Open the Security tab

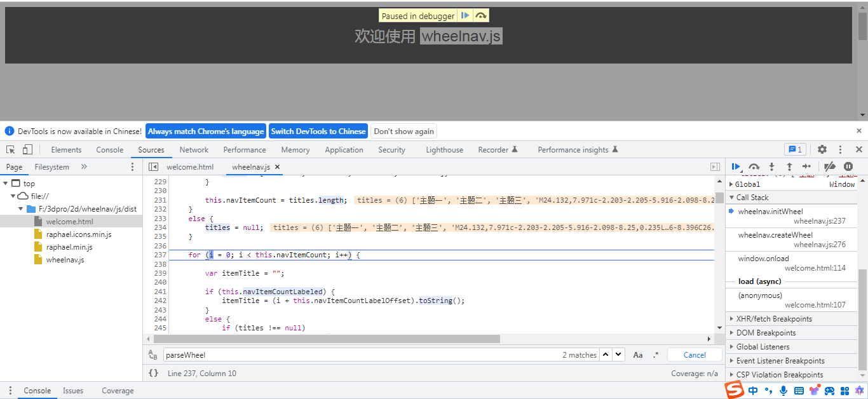coord(391,150)
